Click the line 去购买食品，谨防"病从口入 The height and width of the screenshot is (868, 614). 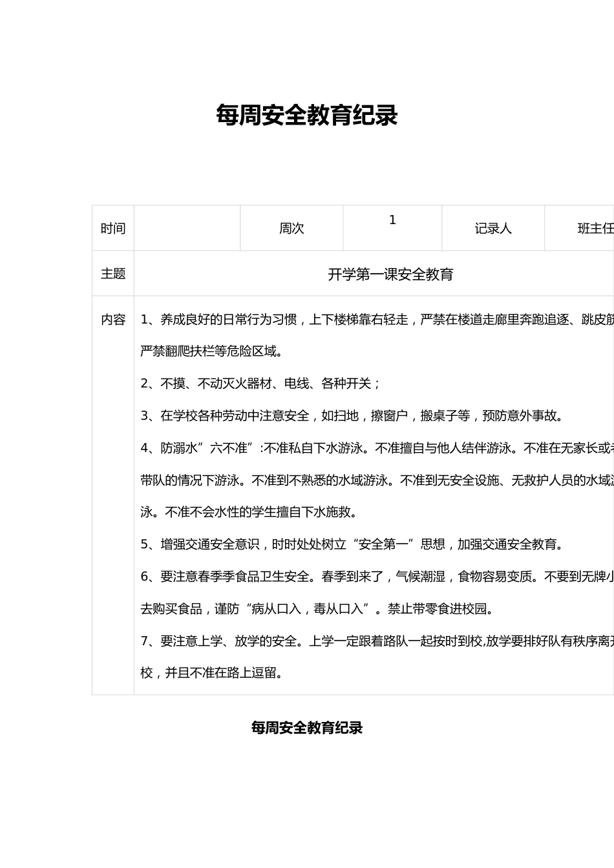(x=319, y=609)
